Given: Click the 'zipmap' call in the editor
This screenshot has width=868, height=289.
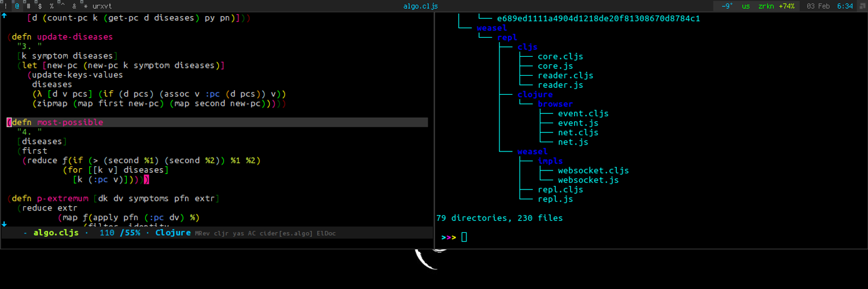Looking at the screenshot, I should pos(52,103).
